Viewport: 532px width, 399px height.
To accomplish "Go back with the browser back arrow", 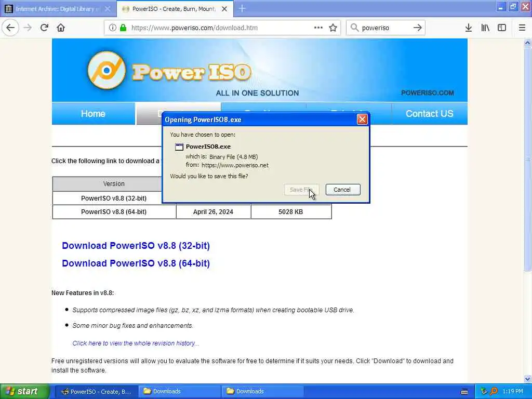I will click(x=10, y=28).
